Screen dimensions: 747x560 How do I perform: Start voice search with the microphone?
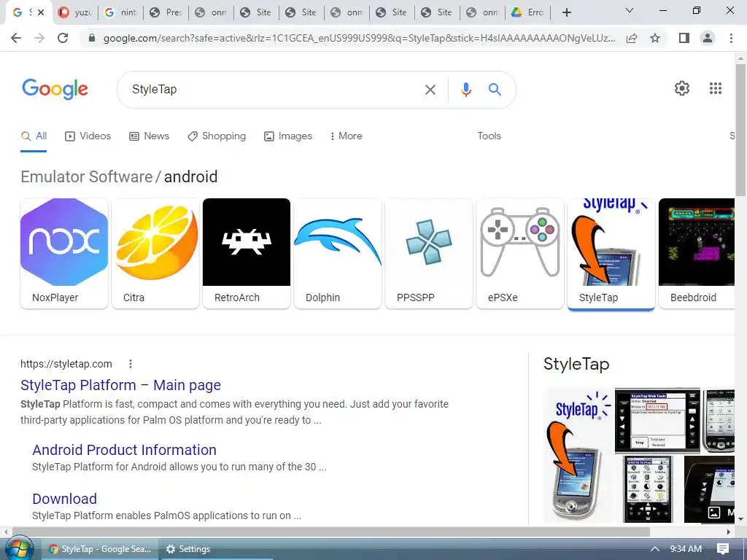[x=466, y=90]
